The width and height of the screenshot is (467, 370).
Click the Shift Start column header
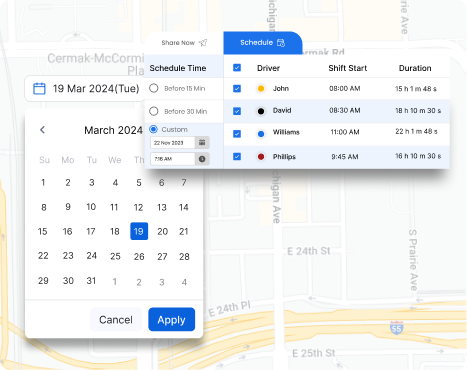tap(348, 68)
